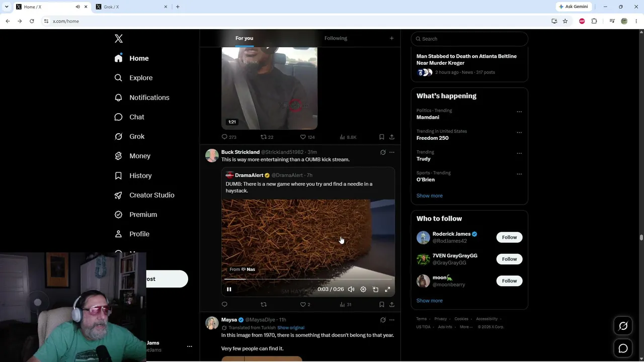This screenshot has width=644, height=362.
Task: Click Show original on Maysa's post
Action: (291, 328)
